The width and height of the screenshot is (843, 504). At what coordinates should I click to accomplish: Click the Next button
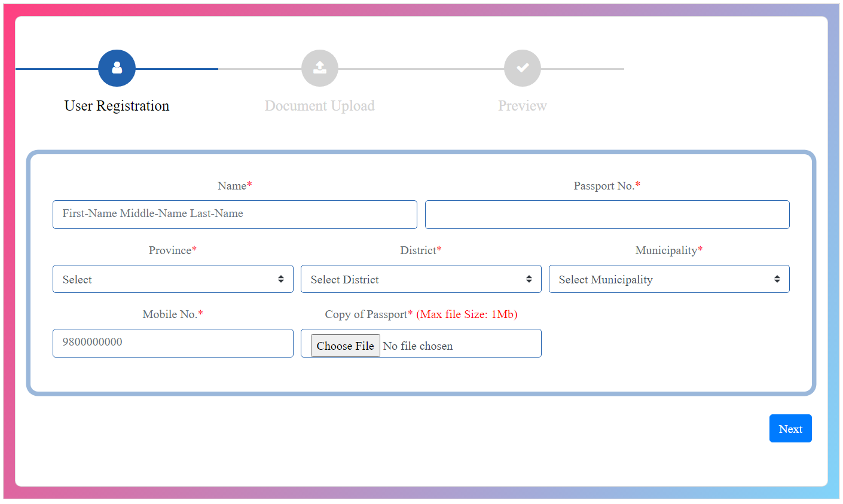click(x=790, y=428)
